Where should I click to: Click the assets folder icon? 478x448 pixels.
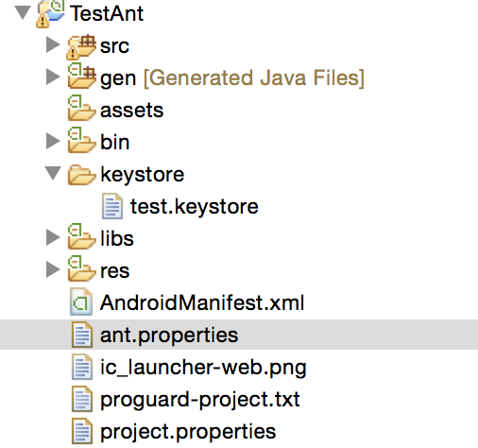coord(81,108)
